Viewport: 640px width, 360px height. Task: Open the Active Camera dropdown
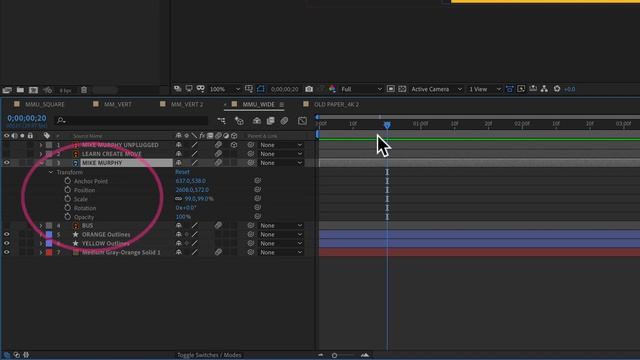pos(436,89)
